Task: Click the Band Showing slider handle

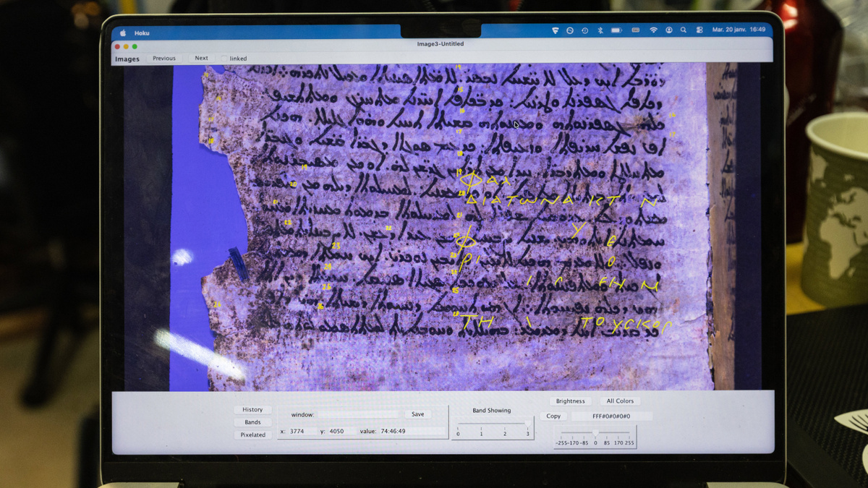Action: [528, 424]
